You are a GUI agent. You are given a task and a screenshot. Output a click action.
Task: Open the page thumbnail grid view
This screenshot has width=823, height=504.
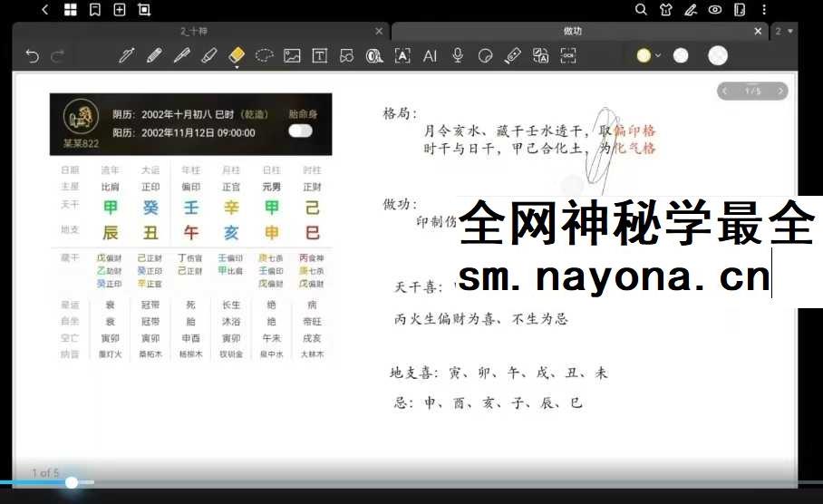pos(71,9)
